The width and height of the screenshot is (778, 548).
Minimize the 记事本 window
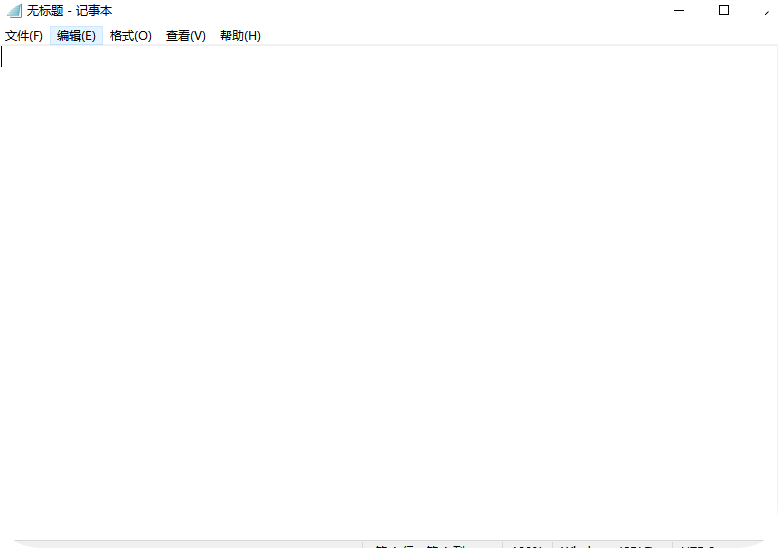click(x=679, y=10)
